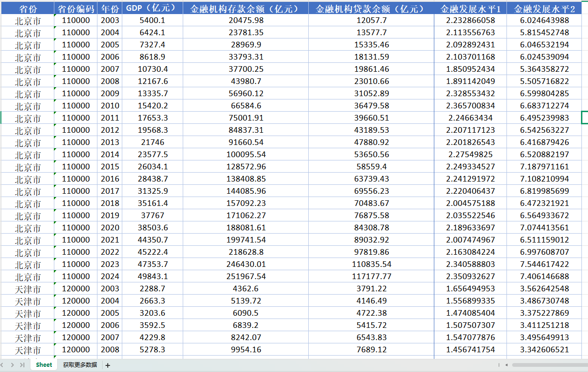Click GDP cell with value 5400.1
This screenshot has width=588, height=372.
click(x=152, y=21)
